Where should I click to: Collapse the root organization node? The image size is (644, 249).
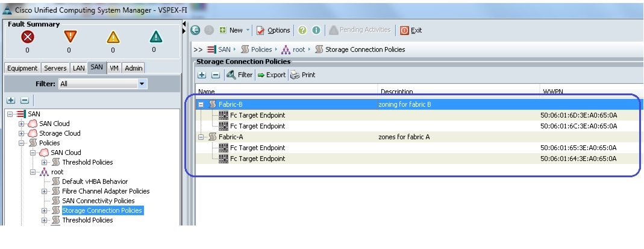pyautogui.click(x=33, y=172)
